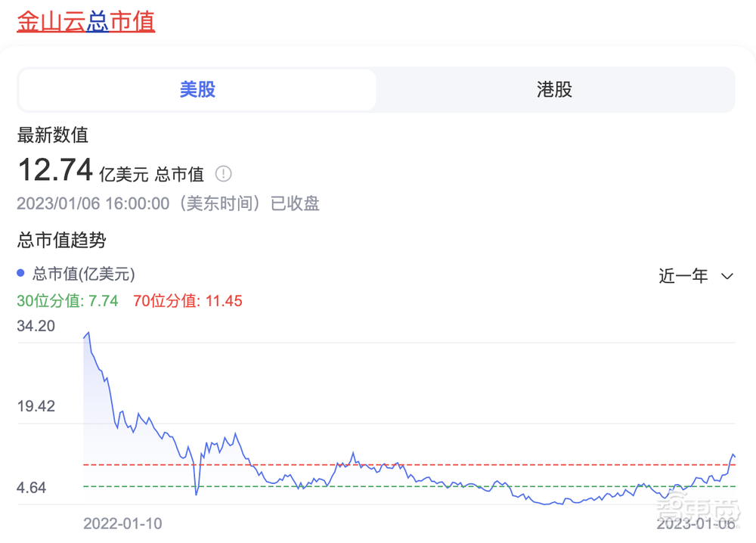Select the 美股 tab
This screenshot has width=756, height=543.
coord(197,89)
